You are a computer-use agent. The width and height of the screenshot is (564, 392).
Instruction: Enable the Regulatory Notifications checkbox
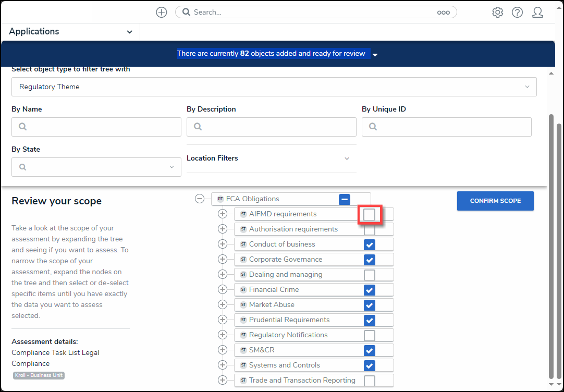tap(369, 335)
